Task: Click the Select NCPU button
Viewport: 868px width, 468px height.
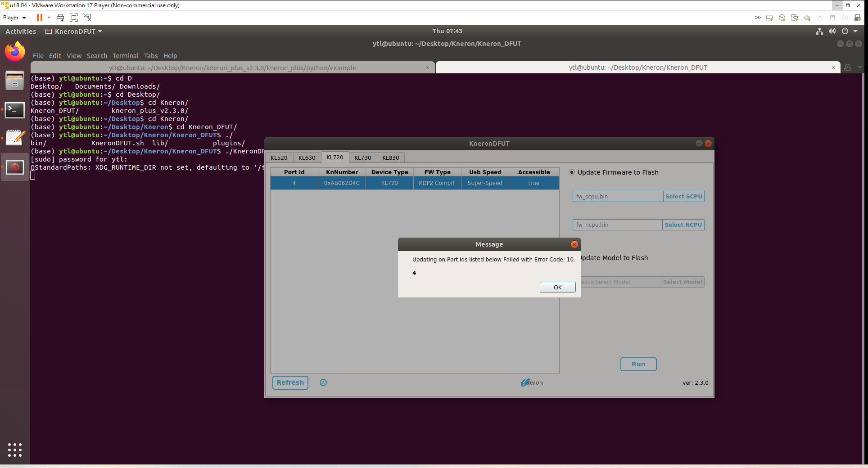Action: pyautogui.click(x=683, y=225)
